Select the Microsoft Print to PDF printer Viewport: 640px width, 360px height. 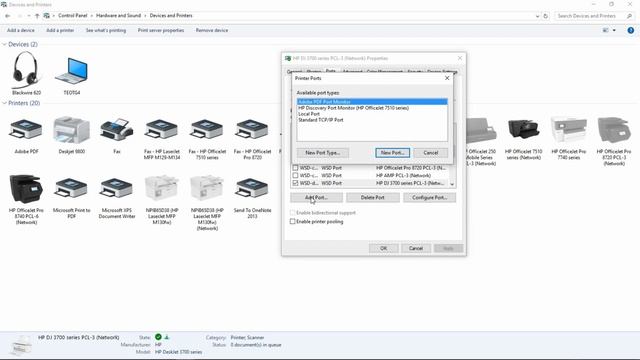coord(71,198)
